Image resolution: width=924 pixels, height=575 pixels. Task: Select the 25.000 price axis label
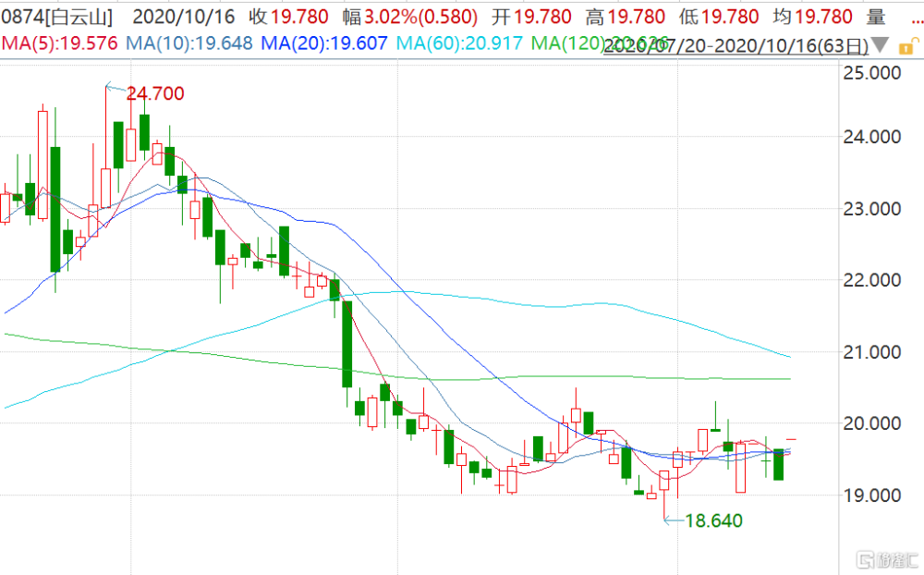(x=872, y=72)
